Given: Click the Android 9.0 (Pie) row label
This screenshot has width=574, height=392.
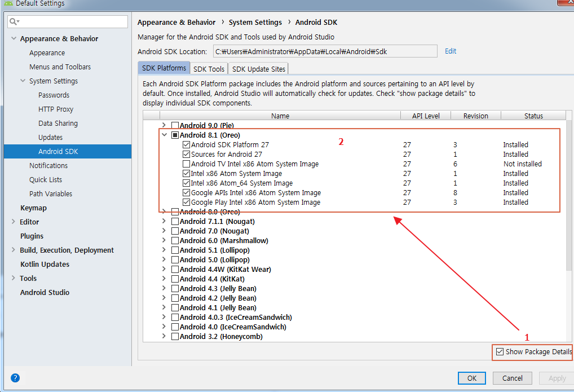Looking at the screenshot, I should pyautogui.click(x=207, y=125).
